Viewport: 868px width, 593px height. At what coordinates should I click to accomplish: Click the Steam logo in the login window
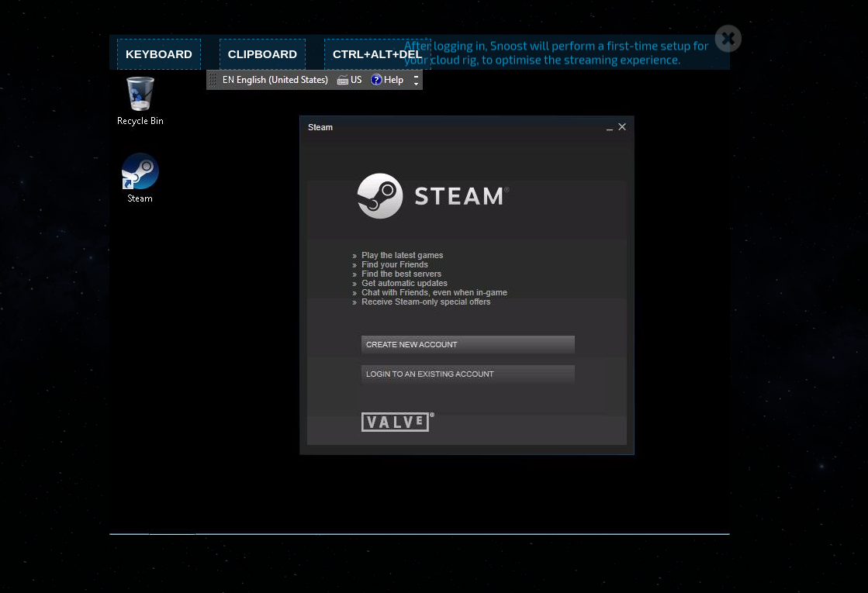pyautogui.click(x=433, y=196)
